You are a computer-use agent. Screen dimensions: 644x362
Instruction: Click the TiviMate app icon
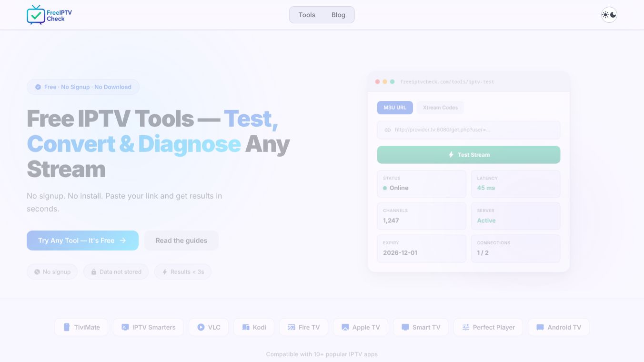[67, 327]
